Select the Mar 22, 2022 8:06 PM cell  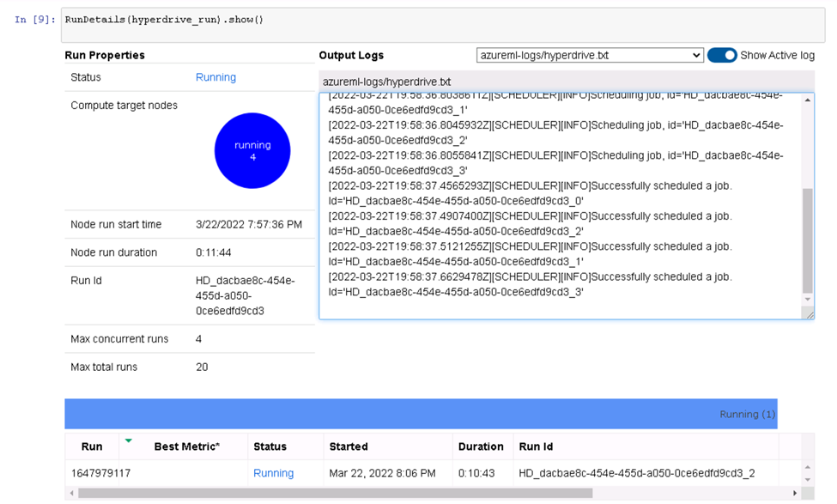pos(382,473)
